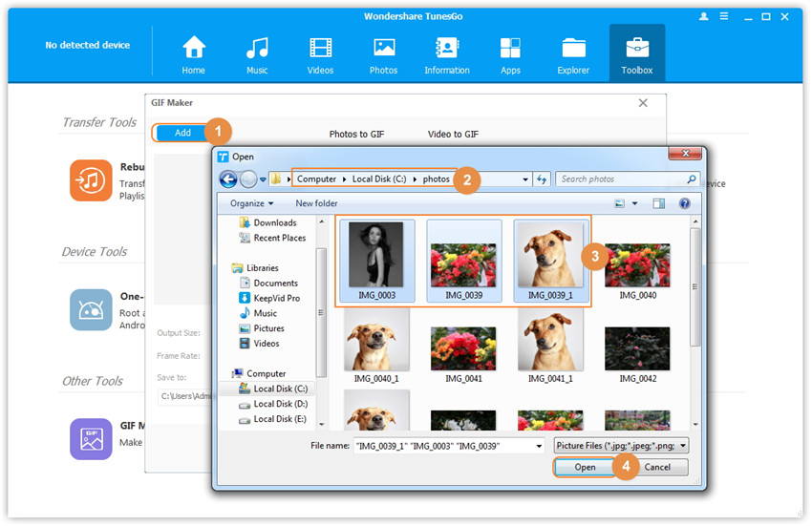Viewport: 812px width, 526px height.
Task: Close the GIF Maker dialog
Action: [643, 103]
